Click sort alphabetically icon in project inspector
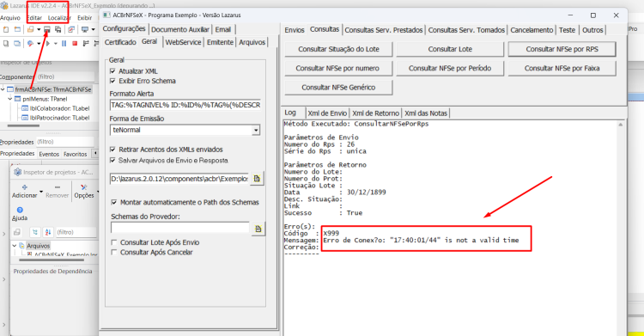The width and height of the screenshot is (644, 336). (x=47, y=232)
